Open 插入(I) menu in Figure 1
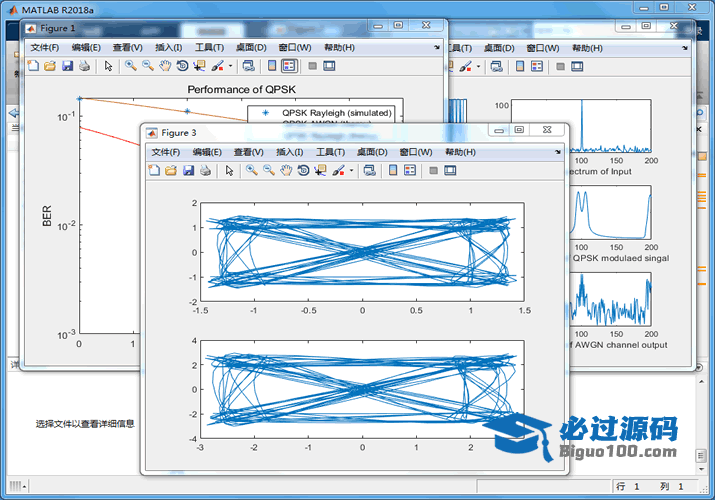Viewport: 715px width, 500px height. (x=169, y=48)
